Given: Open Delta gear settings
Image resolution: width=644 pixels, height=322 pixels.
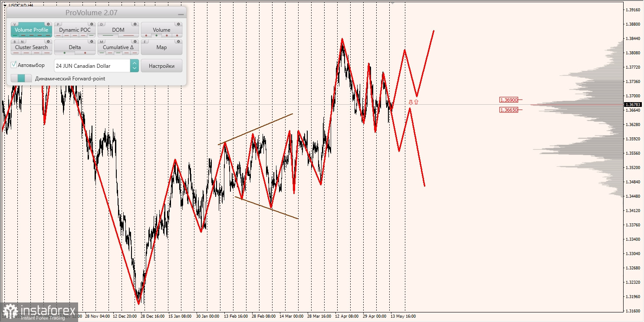Looking at the screenshot, I should [92, 41].
